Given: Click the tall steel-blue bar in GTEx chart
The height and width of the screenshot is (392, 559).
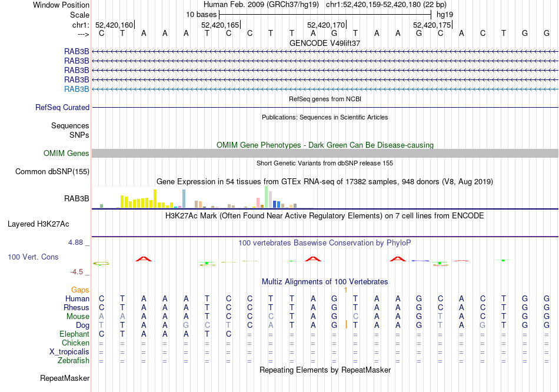Looking at the screenshot, I should pyautogui.click(x=184, y=199).
